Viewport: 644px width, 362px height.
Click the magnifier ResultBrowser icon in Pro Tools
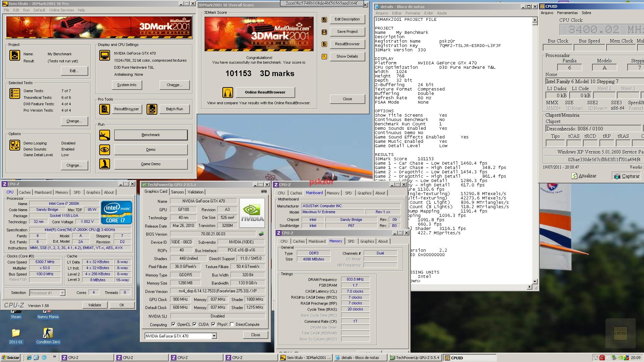[105, 109]
